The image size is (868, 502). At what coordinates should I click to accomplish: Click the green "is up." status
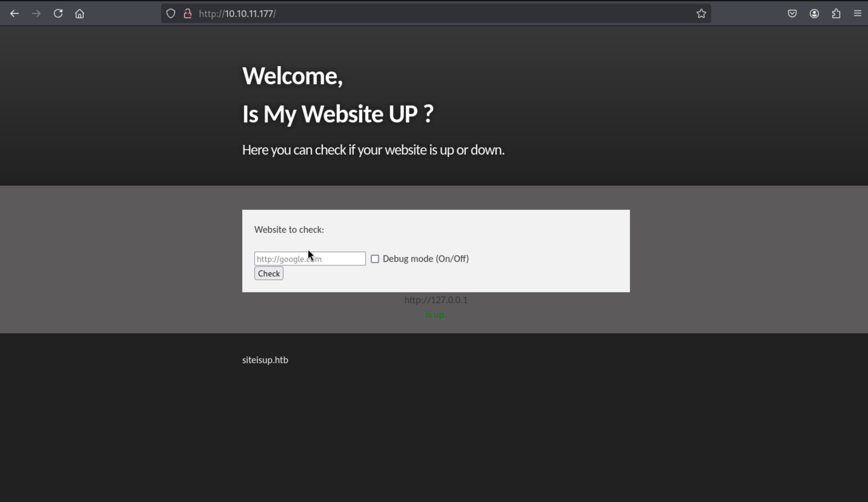pos(436,314)
